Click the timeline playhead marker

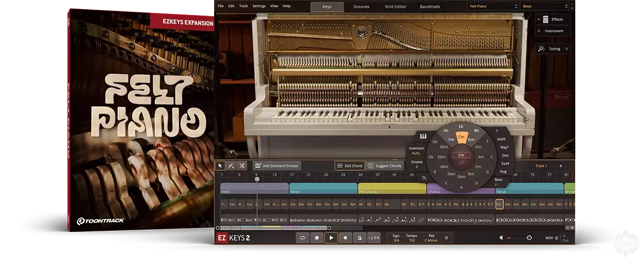(x=257, y=179)
